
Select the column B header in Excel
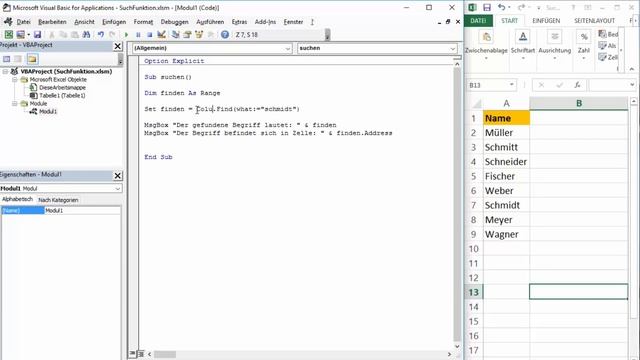pos(578,104)
